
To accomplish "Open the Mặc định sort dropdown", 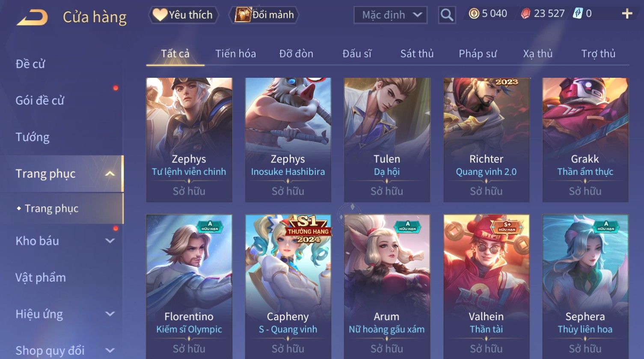I will coord(390,15).
